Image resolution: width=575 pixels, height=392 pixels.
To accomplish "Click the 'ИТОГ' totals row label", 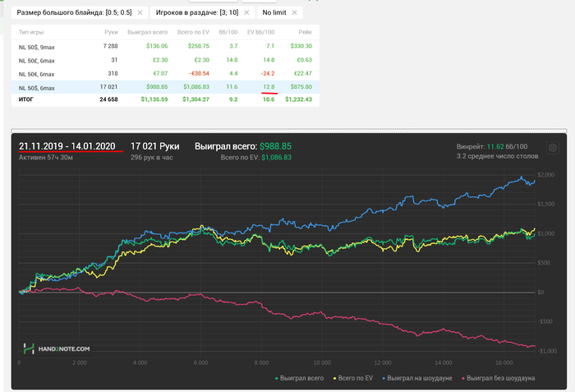I will (x=26, y=99).
